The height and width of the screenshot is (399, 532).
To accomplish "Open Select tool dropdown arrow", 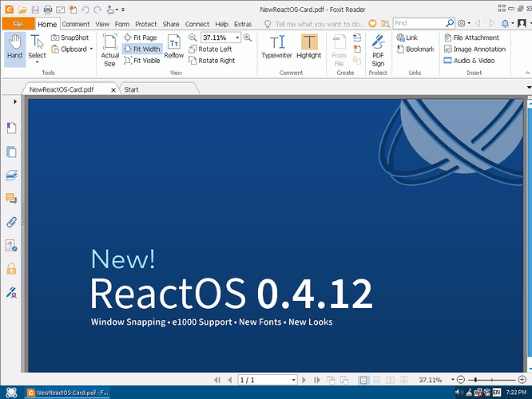I will tap(37, 63).
